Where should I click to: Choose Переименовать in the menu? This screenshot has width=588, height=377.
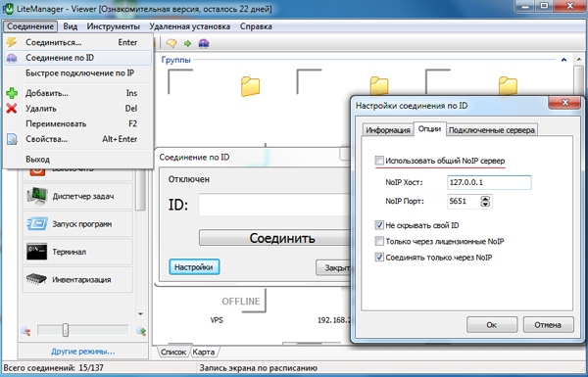(78, 123)
